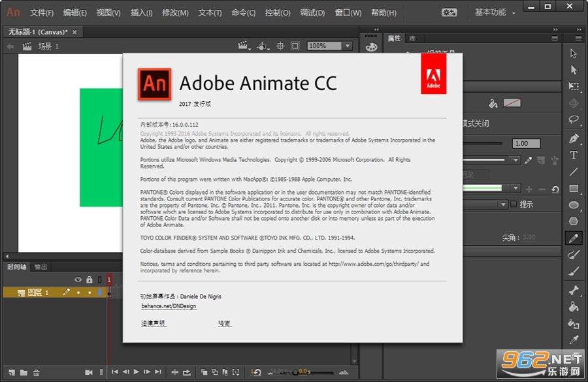Open the stage zoom 100% dropdown

[x=348, y=46]
